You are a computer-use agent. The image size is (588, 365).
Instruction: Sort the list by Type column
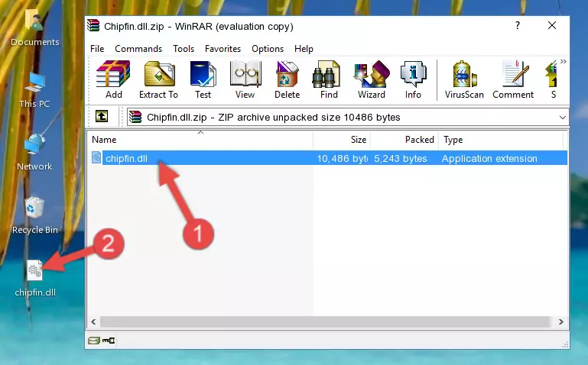click(x=501, y=140)
